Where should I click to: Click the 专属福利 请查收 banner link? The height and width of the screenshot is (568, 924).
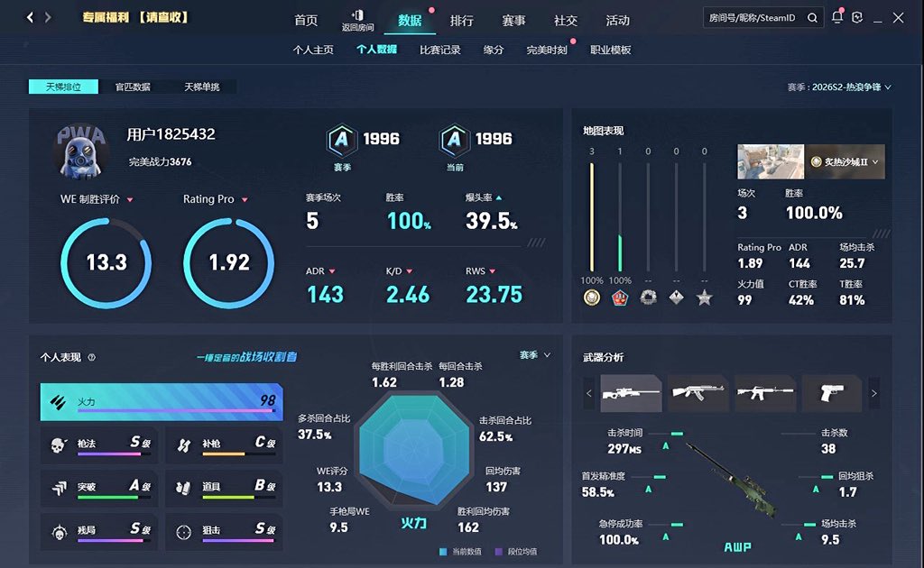(135, 18)
